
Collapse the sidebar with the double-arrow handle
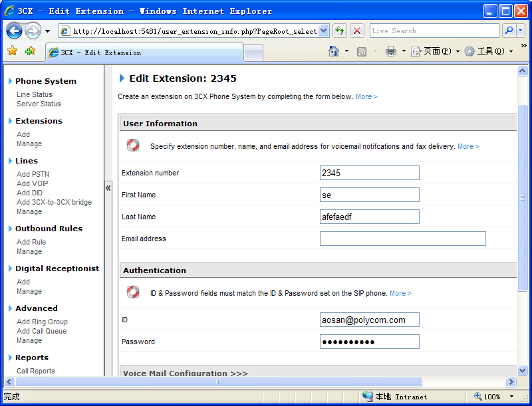tap(108, 188)
